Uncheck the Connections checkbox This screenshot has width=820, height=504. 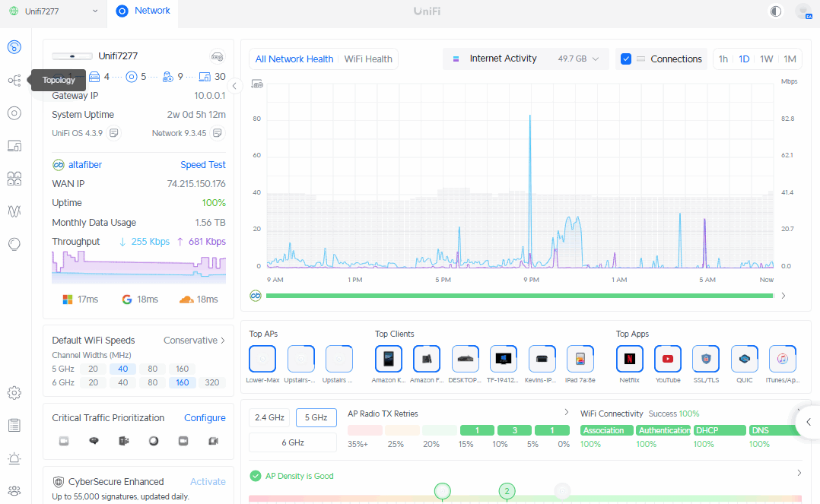[x=626, y=59]
